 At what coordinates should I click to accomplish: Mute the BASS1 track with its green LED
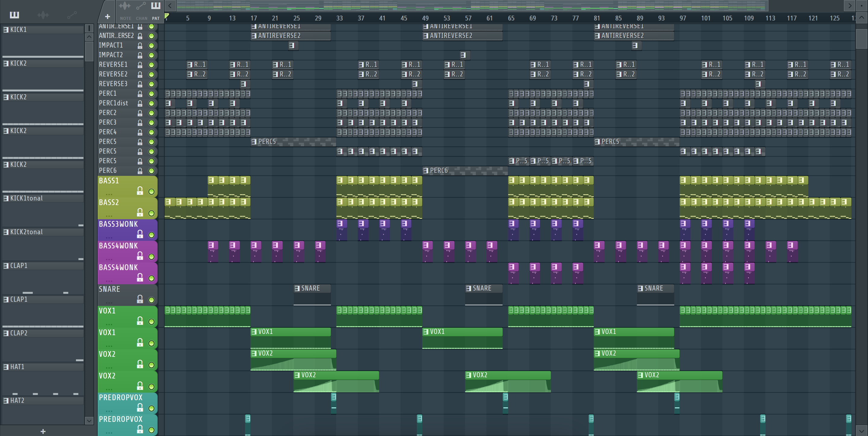152,192
